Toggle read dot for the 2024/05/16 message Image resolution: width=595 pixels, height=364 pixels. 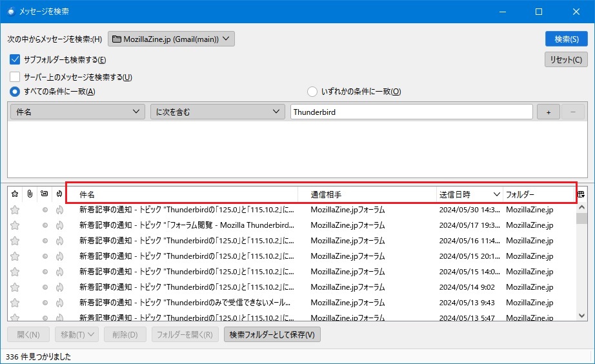click(x=45, y=241)
